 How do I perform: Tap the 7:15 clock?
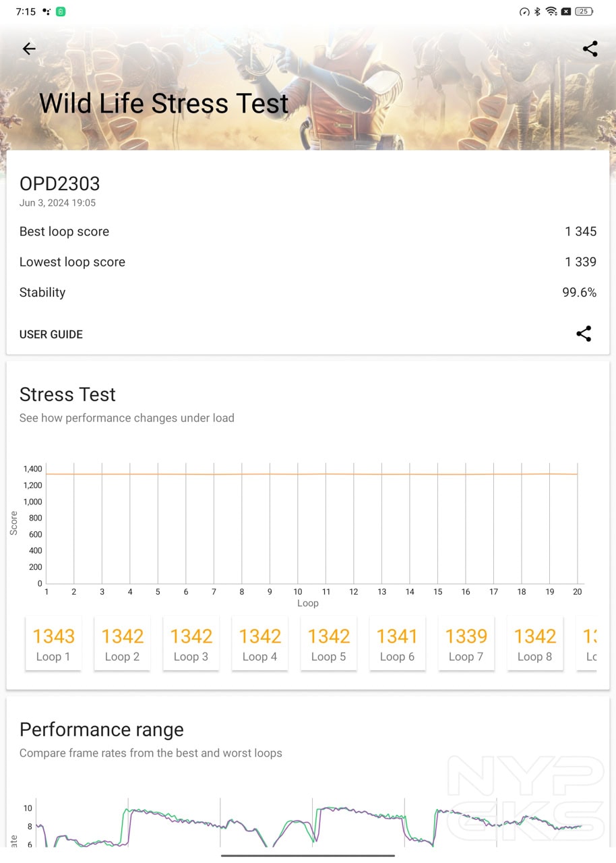26,11
